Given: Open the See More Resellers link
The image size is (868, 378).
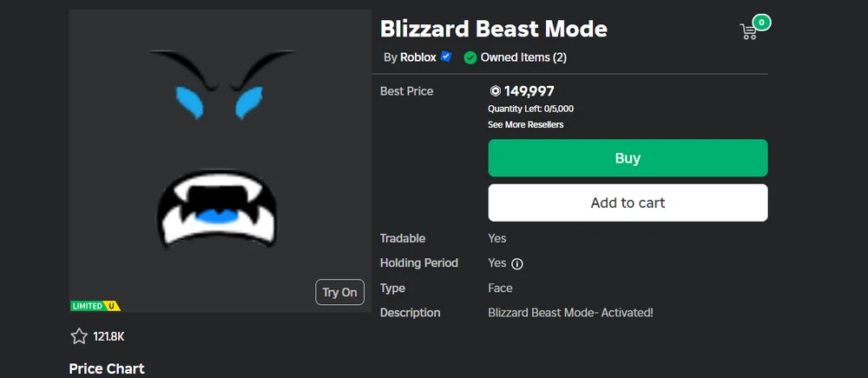Looking at the screenshot, I should coord(525,124).
